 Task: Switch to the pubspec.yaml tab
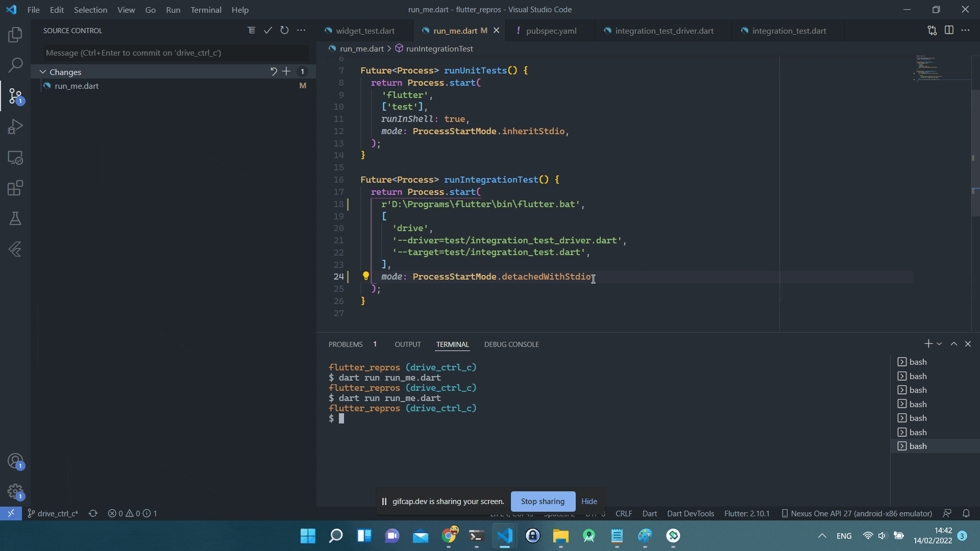click(x=551, y=31)
